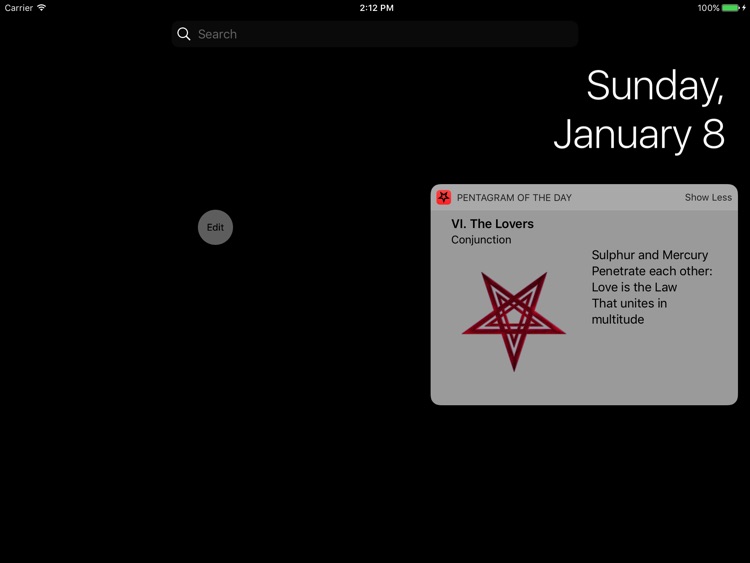This screenshot has height=563, width=750.
Task: Open the Pentagram of the Day app icon
Action: point(444,197)
